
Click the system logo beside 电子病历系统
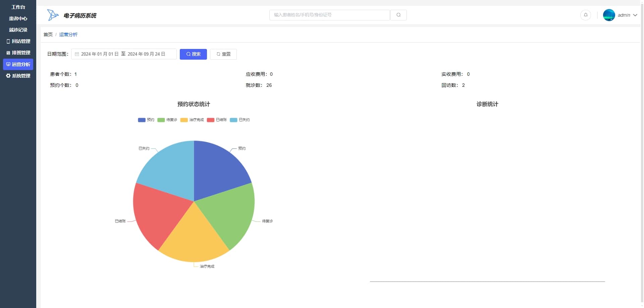pyautogui.click(x=53, y=15)
